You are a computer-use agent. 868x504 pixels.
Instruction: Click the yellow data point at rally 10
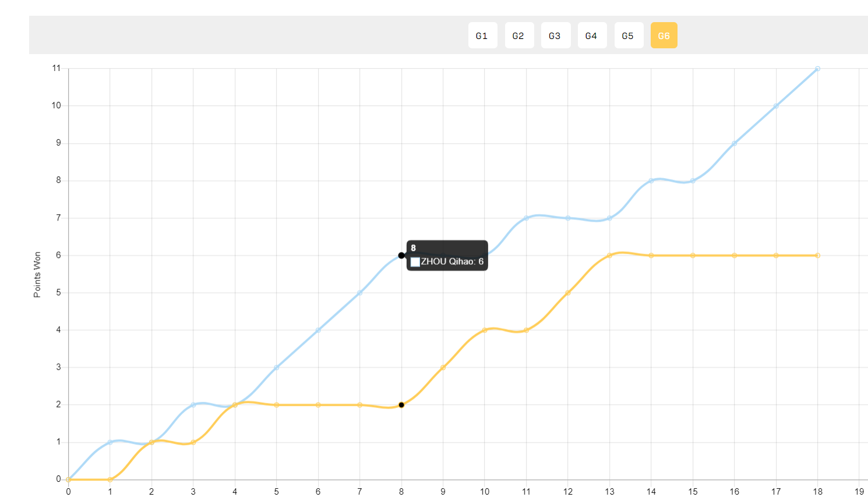pos(485,331)
